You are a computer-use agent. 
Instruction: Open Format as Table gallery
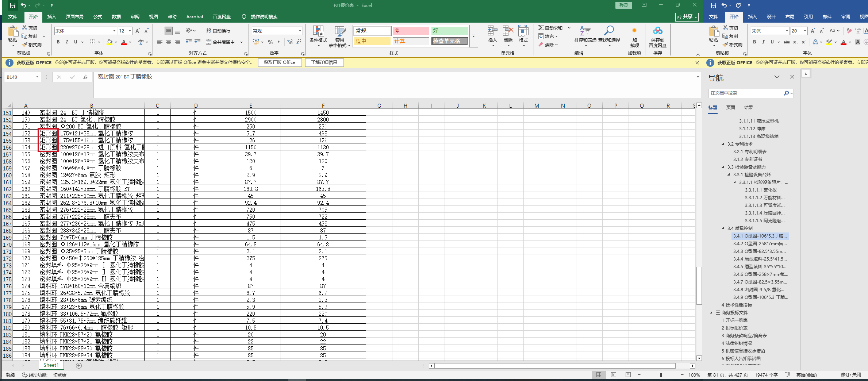(x=339, y=36)
